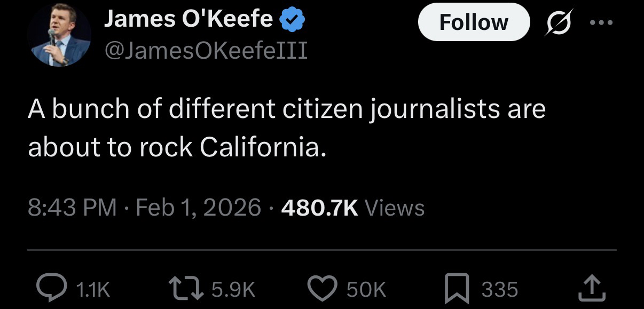Click the 50K likes count
This screenshot has width=644, height=309.
point(366,289)
